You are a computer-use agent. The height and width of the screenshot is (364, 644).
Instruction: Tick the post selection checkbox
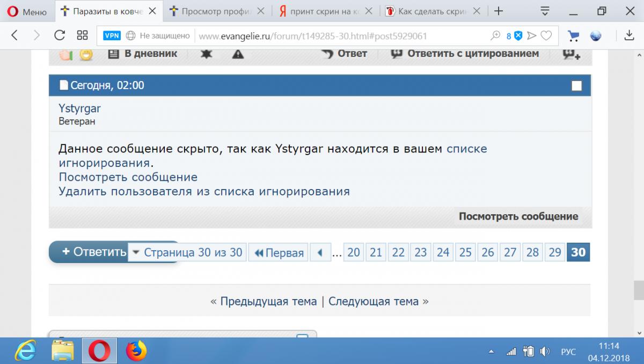576,85
